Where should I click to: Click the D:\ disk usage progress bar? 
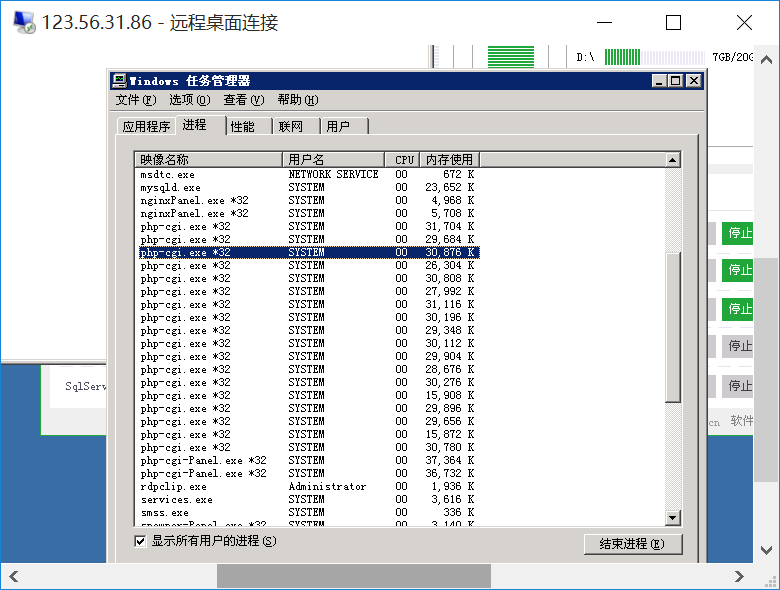click(x=655, y=57)
